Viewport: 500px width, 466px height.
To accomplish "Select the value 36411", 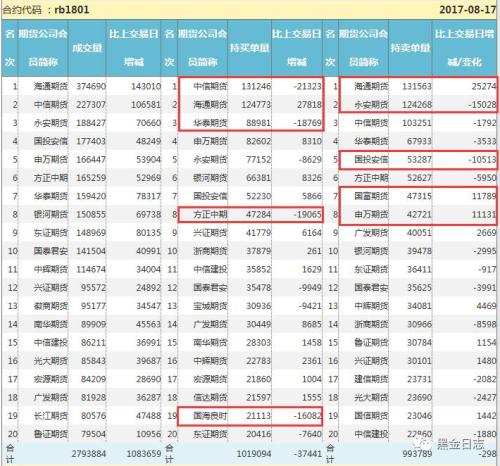I will point(419,269).
